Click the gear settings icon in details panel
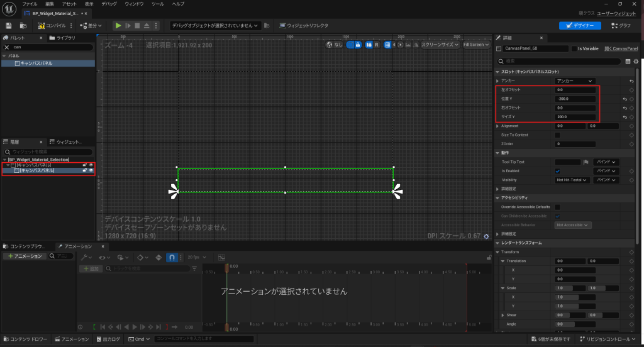 tap(636, 62)
